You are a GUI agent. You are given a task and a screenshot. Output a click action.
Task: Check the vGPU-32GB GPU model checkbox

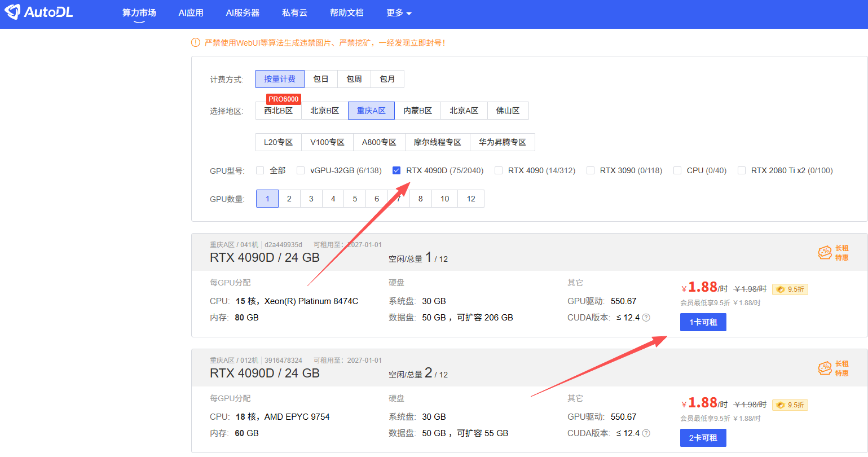(301, 170)
